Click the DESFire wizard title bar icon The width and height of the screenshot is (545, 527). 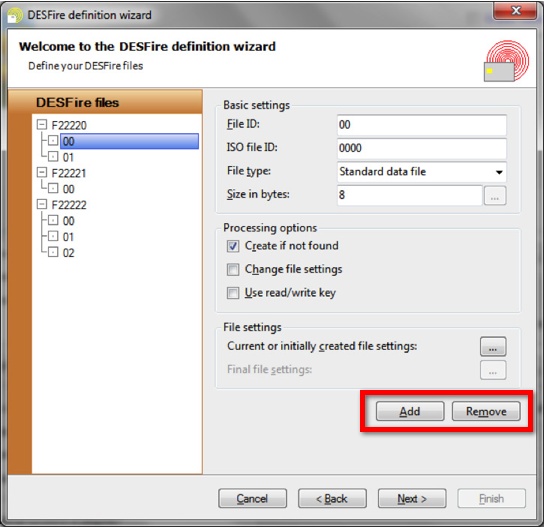coord(15,16)
